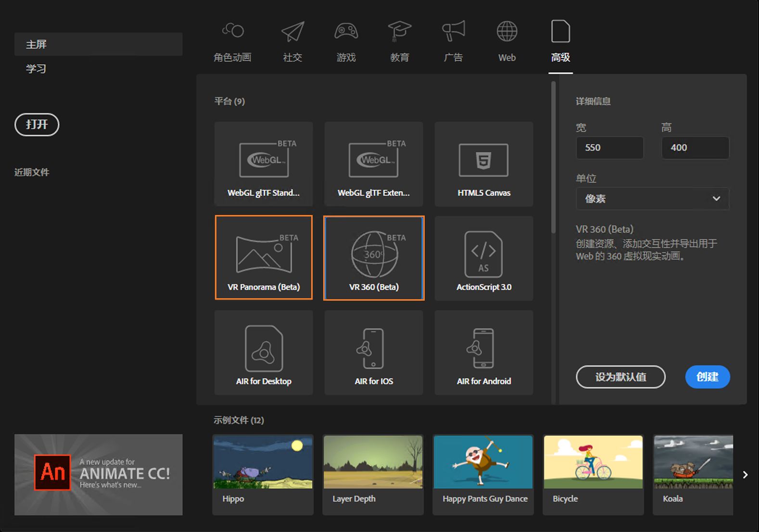Select AIR for iOS platform
Viewport: 759px width, 532px height.
(374, 353)
